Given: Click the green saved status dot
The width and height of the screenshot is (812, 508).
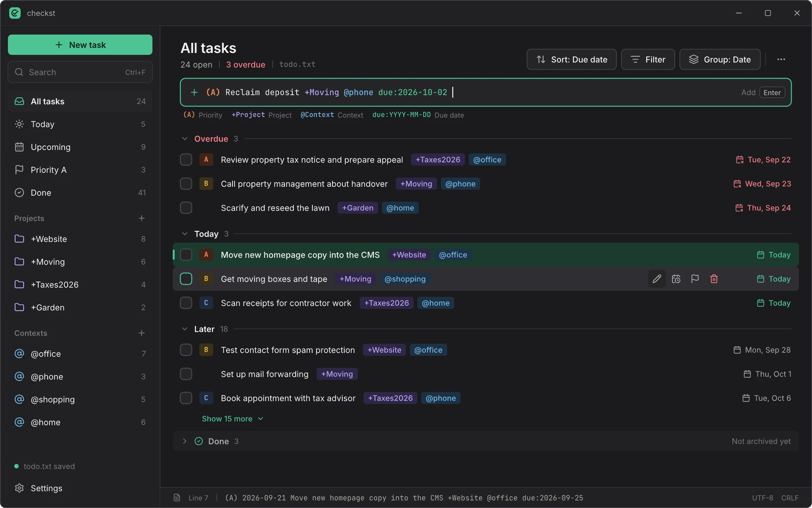Looking at the screenshot, I should [x=16, y=466].
